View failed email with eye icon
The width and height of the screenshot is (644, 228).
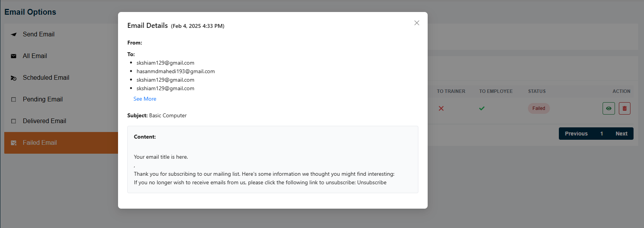coord(608,108)
